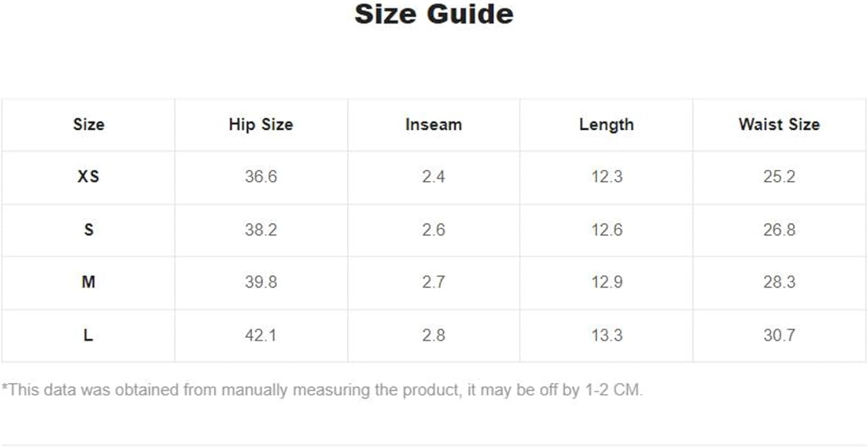
Task: Select the Inseam column header
Action: [433, 124]
